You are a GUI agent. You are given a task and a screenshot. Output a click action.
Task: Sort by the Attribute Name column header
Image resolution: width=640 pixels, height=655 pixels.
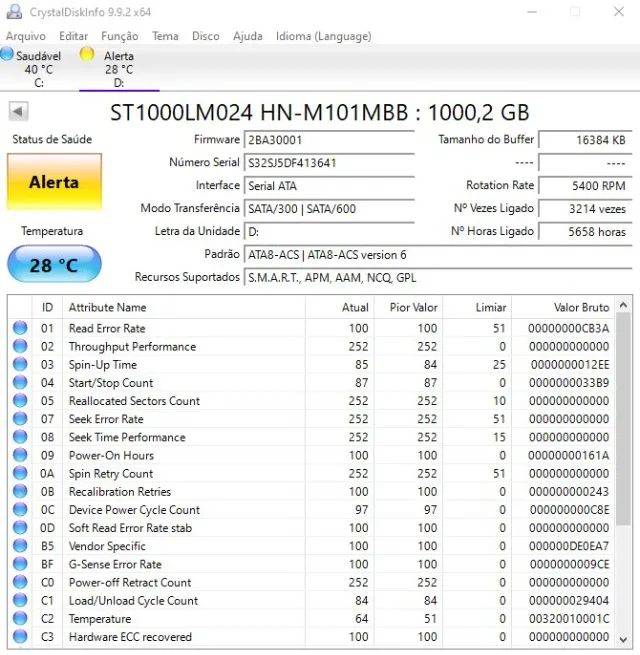point(184,307)
